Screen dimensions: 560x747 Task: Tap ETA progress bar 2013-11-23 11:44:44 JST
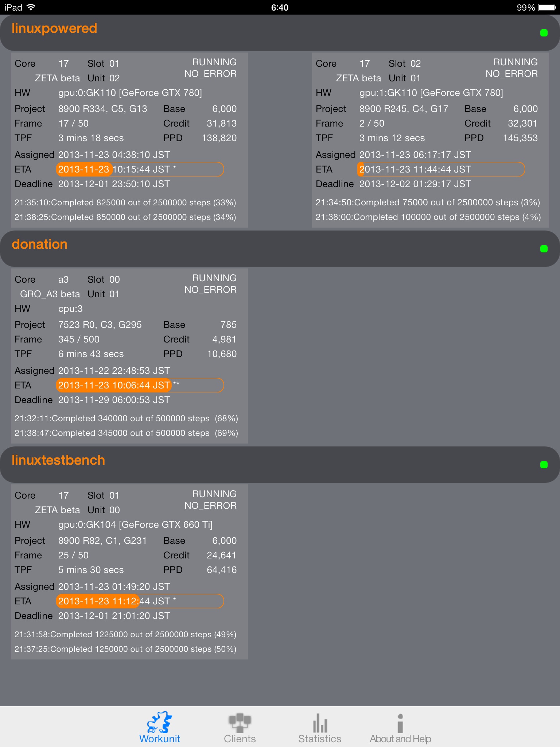point(441,169)
